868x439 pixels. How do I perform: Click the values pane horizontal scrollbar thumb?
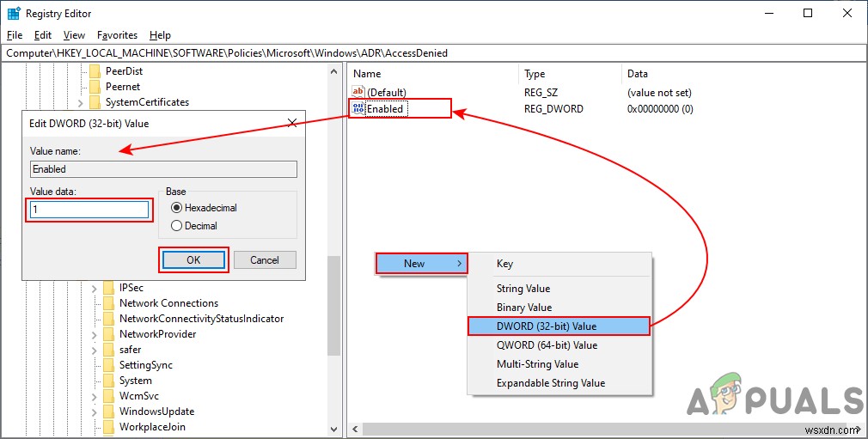coord(606,429)
